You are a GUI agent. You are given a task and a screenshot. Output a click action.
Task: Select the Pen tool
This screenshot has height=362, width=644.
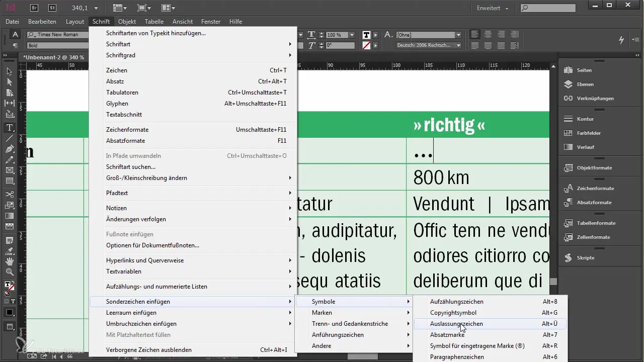[x=10, y=149]
